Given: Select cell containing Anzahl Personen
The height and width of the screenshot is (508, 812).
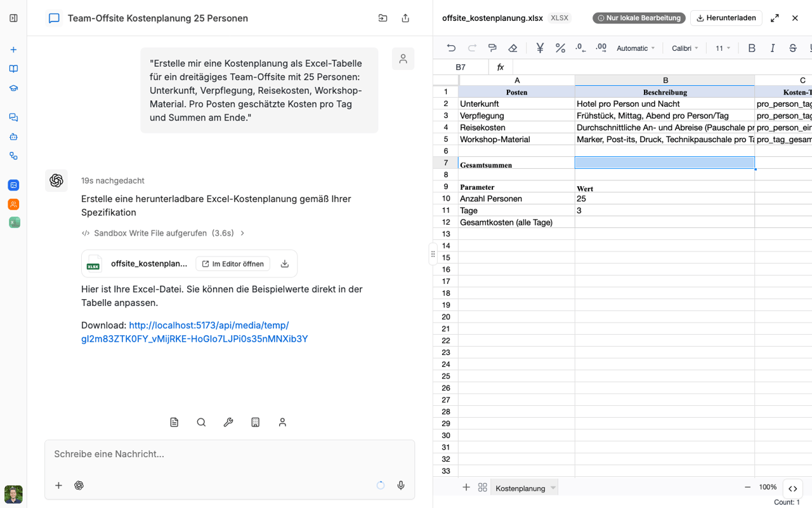Looking at the screenshot, I should coord(517,199).
